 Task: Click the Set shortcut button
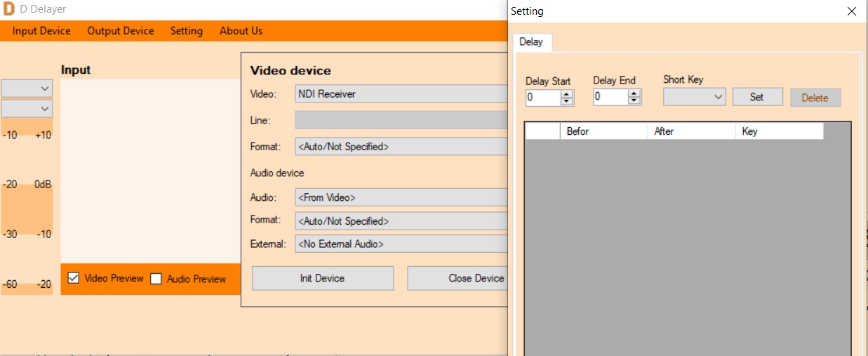click(x=757, y=98)
